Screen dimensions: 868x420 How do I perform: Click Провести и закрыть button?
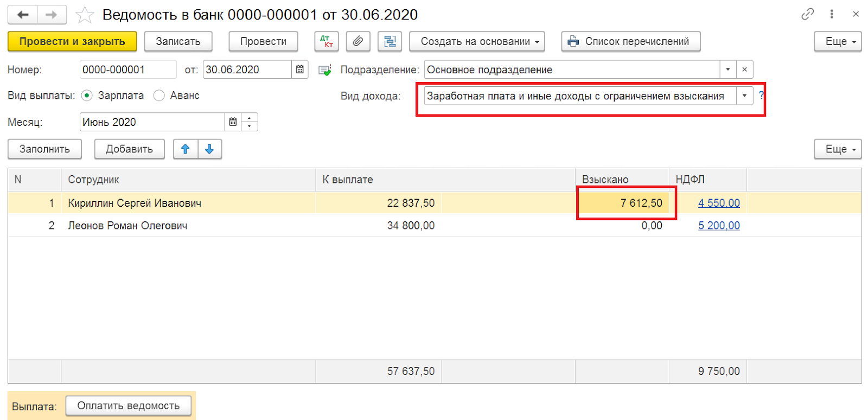[x=72, y=41]
